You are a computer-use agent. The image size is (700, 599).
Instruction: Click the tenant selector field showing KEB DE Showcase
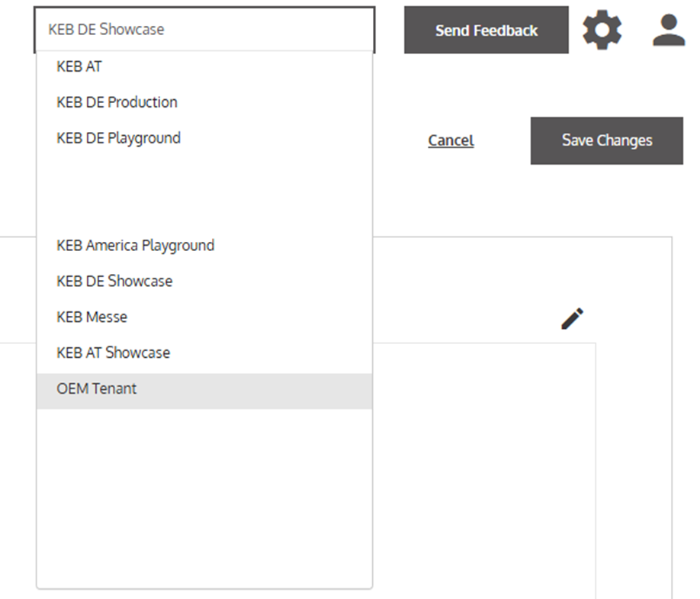pyautogui.click(x=204, y=30)
